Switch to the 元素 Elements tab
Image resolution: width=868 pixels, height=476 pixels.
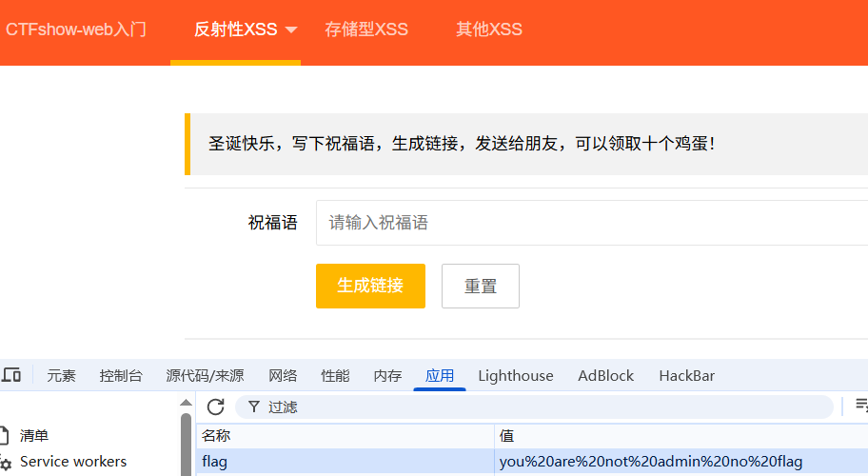[x=62, y=376]
